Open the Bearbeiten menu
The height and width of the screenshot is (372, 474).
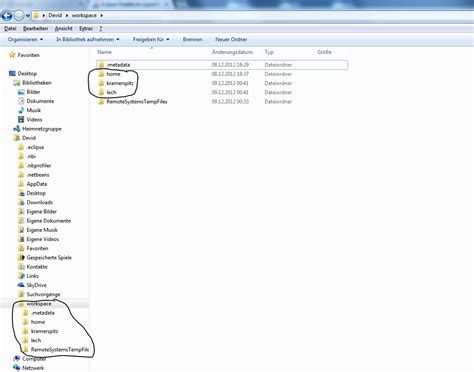[35, 29]
